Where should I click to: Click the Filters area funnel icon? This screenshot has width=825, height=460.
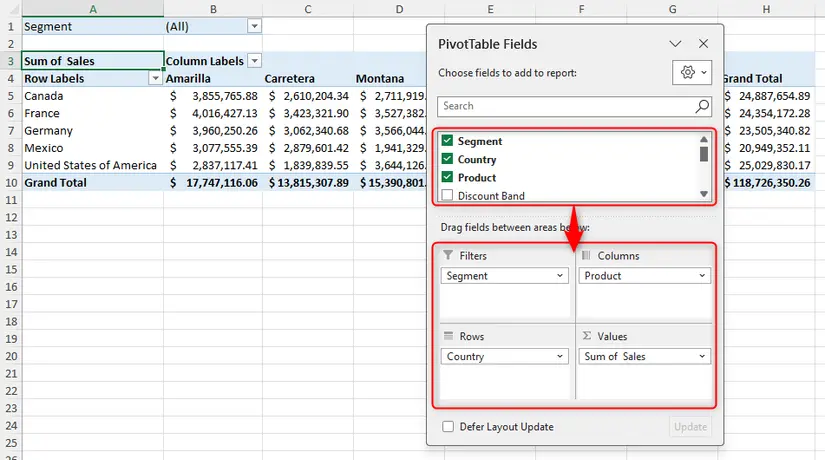pyautogui.click(x=448, y=255)
